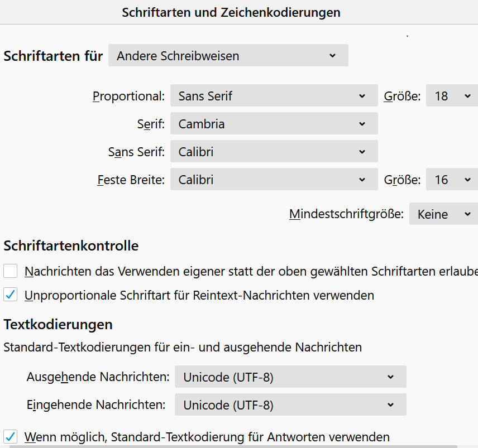Click the 'Proportional:' label
Screen dimensions: 478x448
pyautogui.click(x=128, y=96)
